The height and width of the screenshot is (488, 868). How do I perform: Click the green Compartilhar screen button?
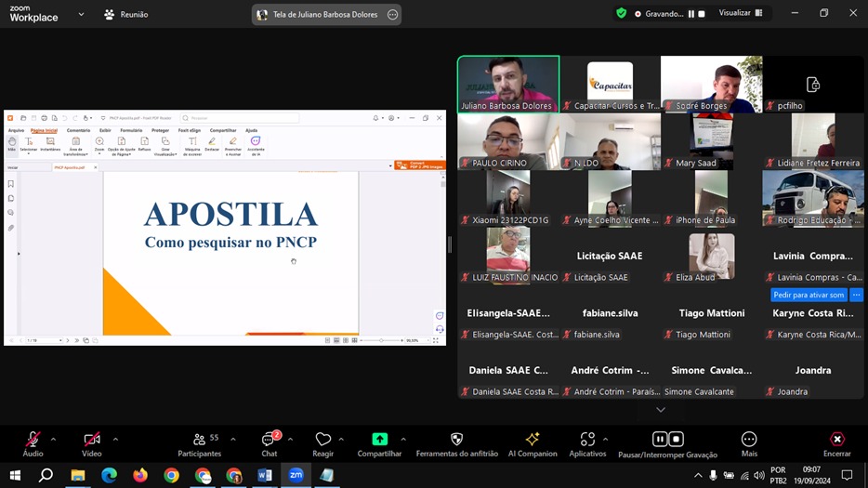click(x=379, y=440)
